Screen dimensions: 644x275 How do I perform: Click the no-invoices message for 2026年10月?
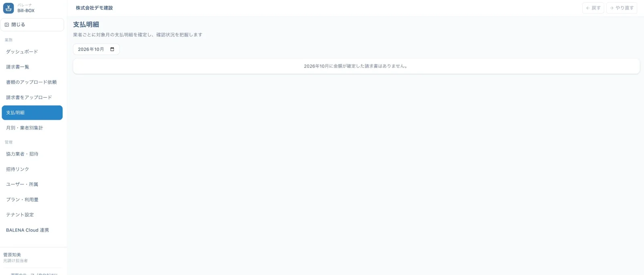(356, 66)
